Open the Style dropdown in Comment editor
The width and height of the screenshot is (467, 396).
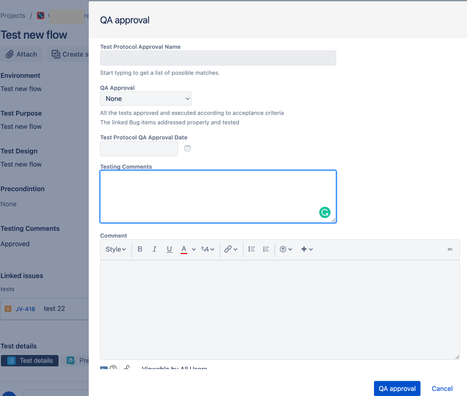click(x=116, y=249)
